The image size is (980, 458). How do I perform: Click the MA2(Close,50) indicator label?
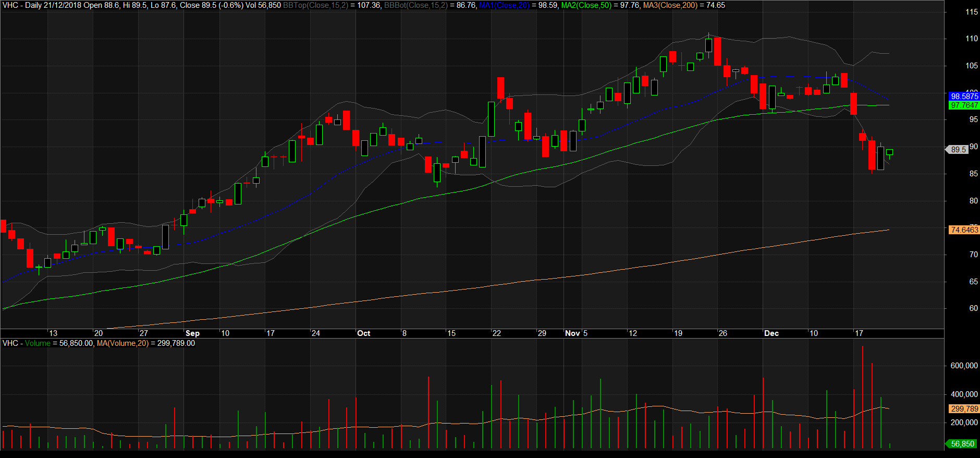[x=586, y=5]
